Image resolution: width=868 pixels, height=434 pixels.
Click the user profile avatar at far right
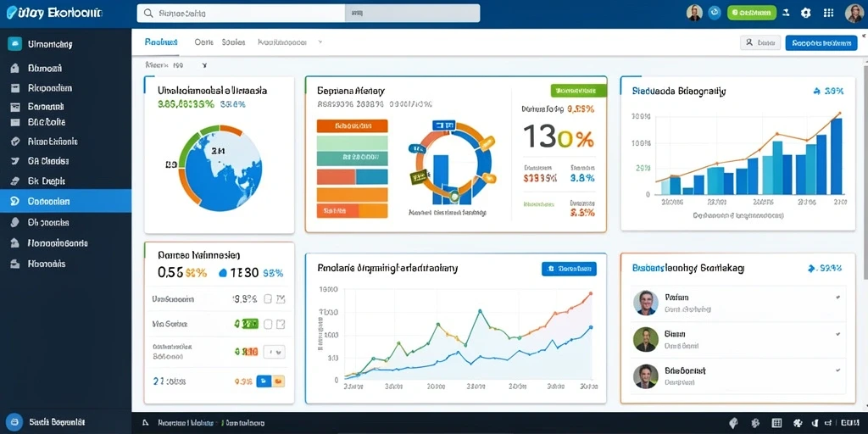(854, 13)
